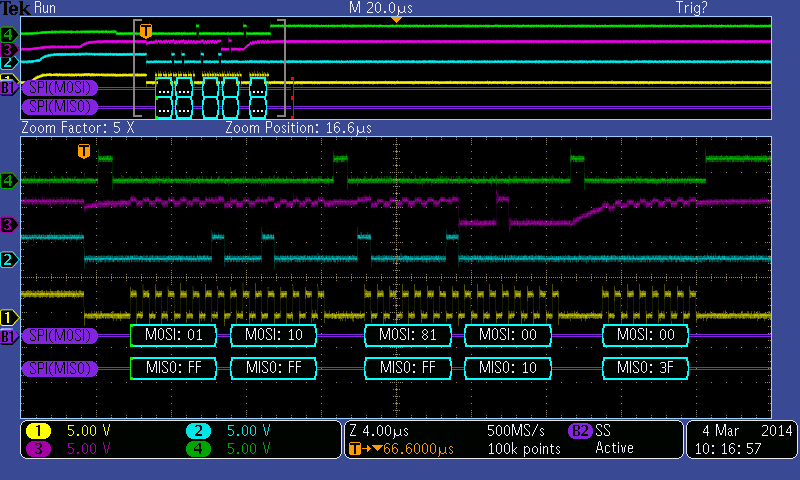Click the SPI(MISO) bus label in zoom window
Viewport: 800px width, 480px height.
pyautogui.click(x=60, y=368)
